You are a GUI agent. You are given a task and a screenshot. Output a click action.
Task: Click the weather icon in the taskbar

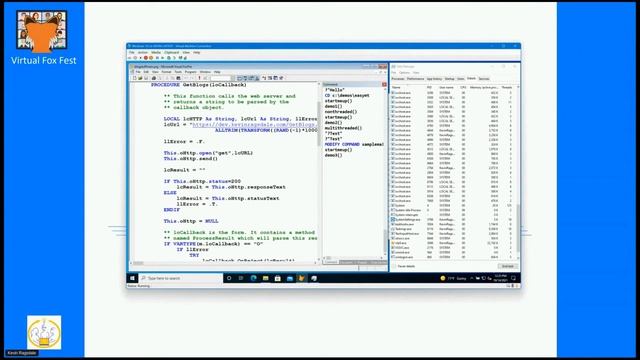[443, 278]
